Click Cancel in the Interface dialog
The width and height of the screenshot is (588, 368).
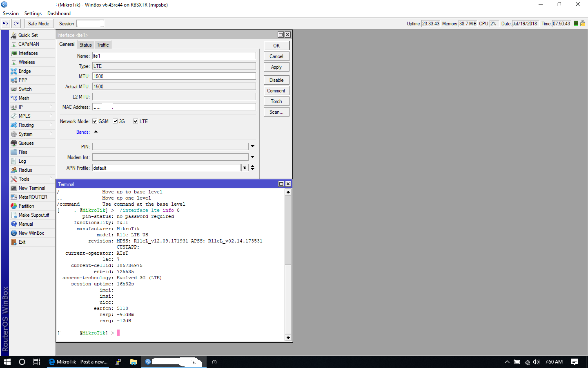pos(276,56)
